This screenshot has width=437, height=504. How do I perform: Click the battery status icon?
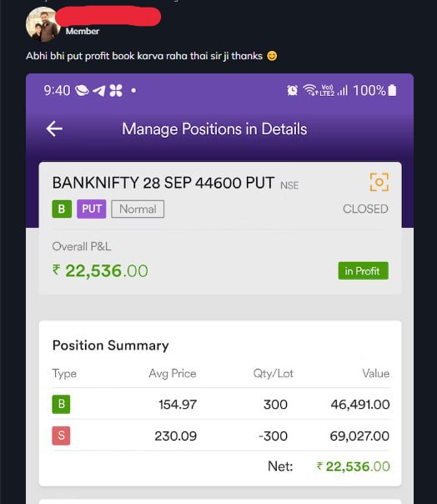[392, 90]
